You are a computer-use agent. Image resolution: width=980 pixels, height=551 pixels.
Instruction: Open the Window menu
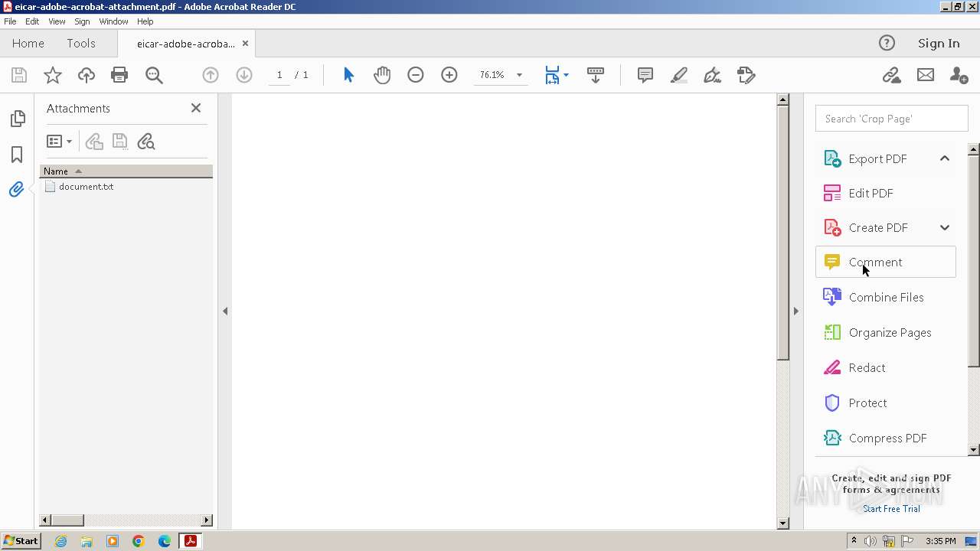[x=113, y=21]
